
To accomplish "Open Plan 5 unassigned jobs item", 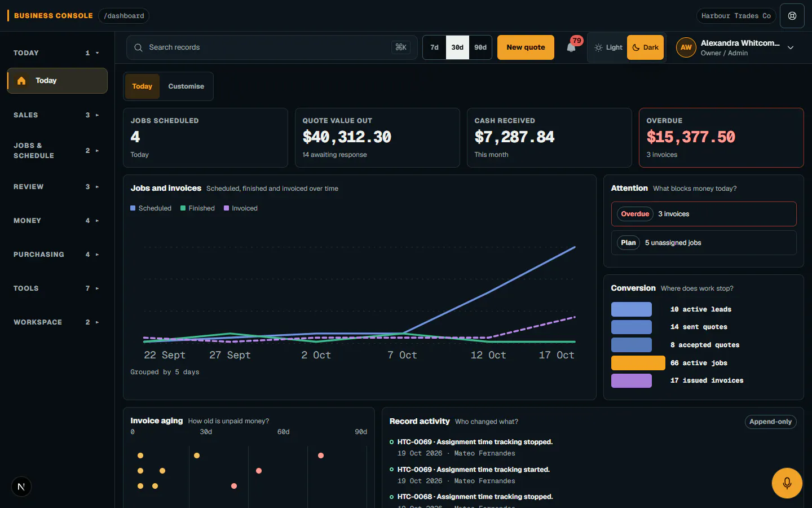I will point(704,243).
